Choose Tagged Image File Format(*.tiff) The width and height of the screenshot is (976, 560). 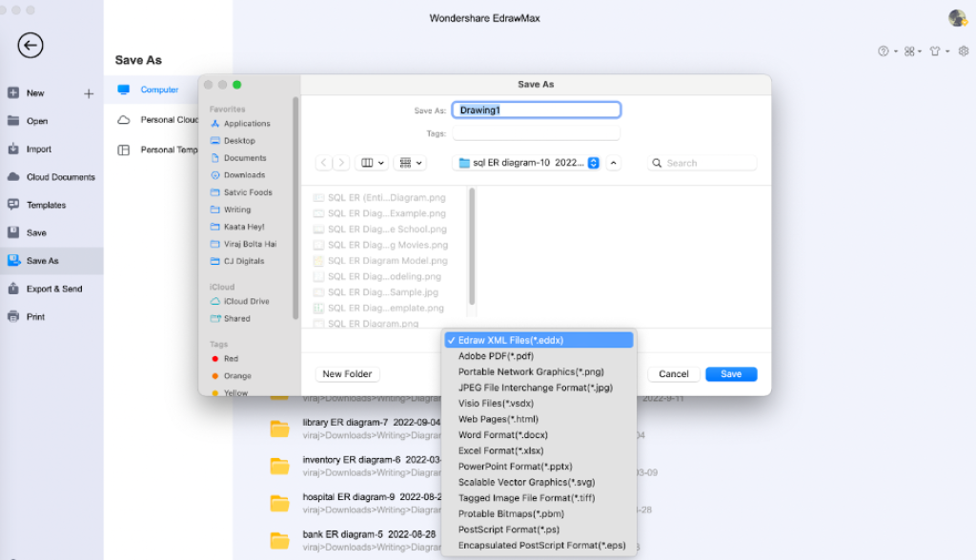click(x=539, y=498)
